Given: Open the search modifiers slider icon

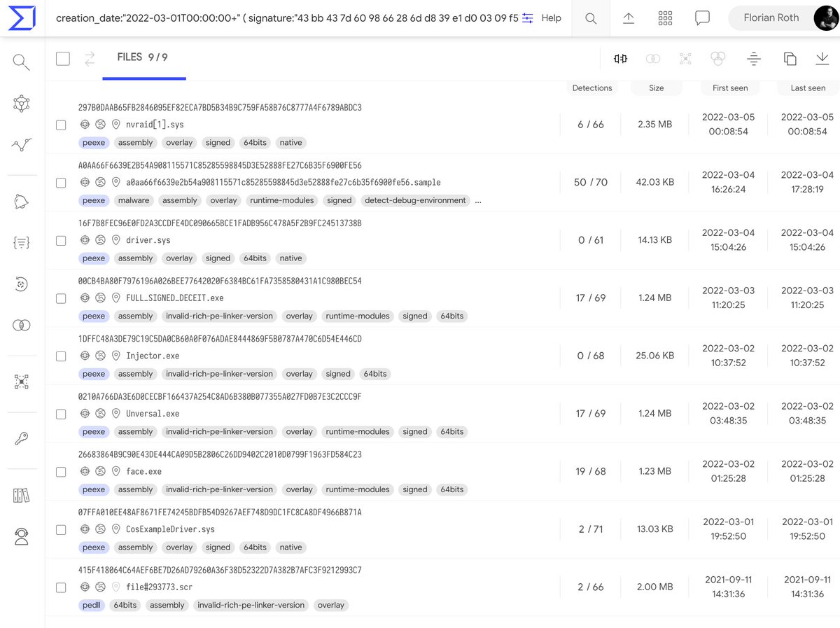Looking at the screenshot, I should [528, 18].
